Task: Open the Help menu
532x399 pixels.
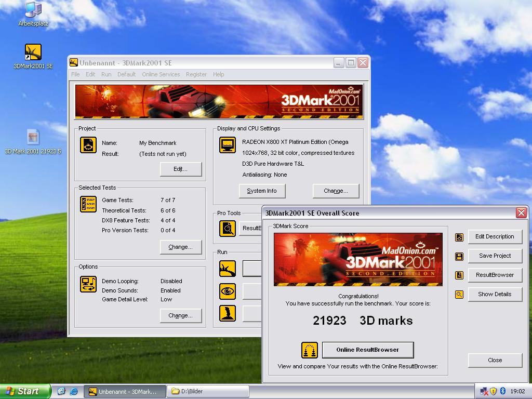Action: [x=219, y=74]
